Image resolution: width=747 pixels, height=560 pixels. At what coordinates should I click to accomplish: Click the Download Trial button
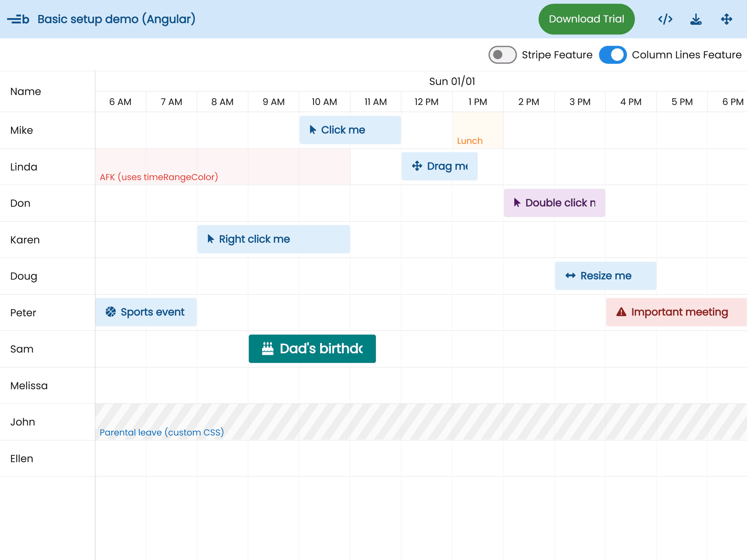coord(586,19)
